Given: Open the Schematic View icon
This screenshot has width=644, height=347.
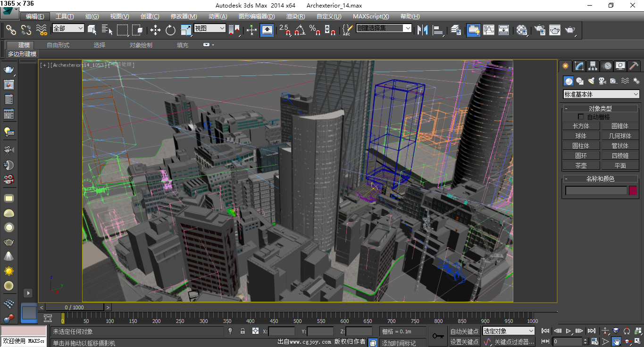Looking at the screenshot, I should pyautogui.click(x=504, y=30).
